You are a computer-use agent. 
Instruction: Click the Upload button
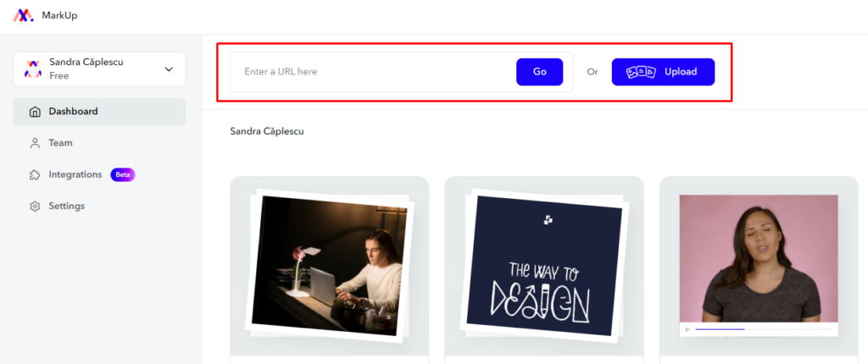[663, 72]
